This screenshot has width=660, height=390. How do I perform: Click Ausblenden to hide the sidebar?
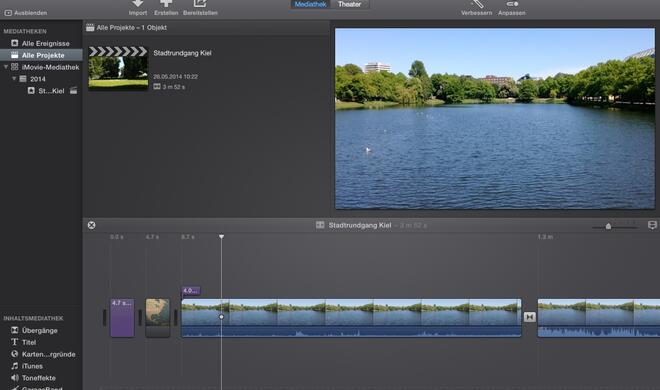[x=26, y=13]
